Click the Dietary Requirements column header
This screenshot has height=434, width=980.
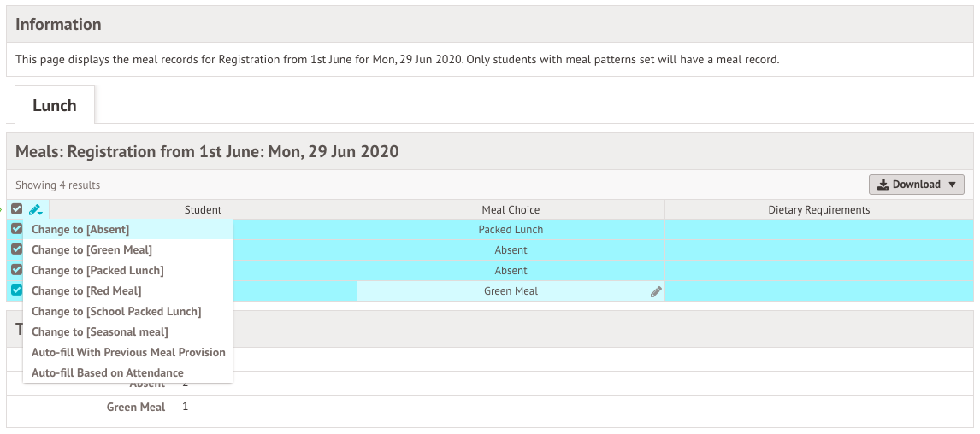(x=818, y=210)
